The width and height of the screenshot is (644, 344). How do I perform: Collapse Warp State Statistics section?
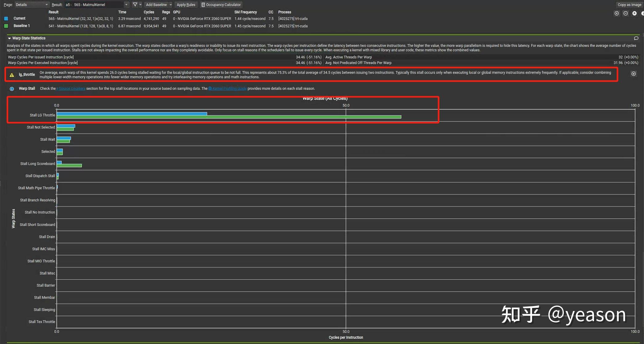[x=9, y=38]
